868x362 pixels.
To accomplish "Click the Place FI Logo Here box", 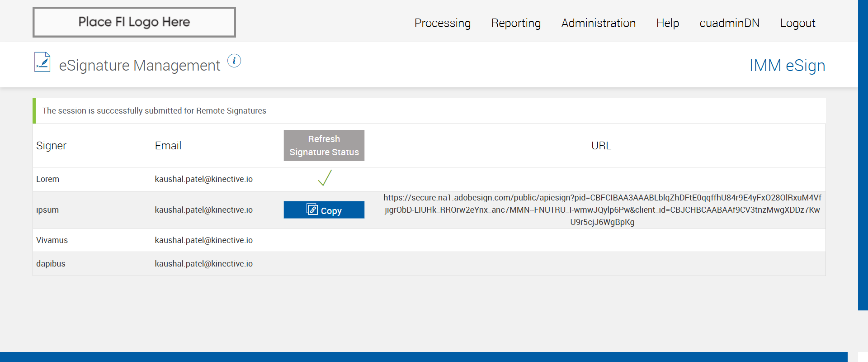I will (134, 22).
